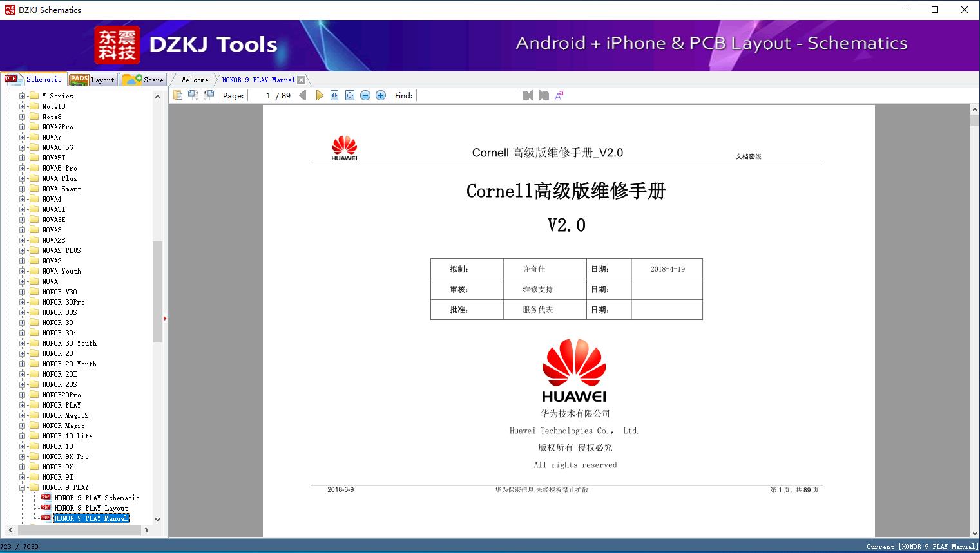Open HONOR 9 PLAY Schematic file
Viewport: 980px width, 553px height.
tap(97, 498)
